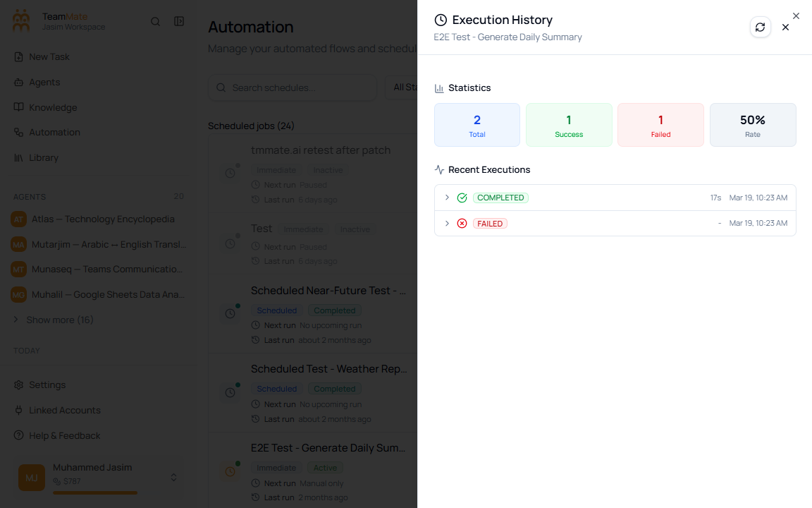The width and height of the screenshot is (812, 508).
Task: Open the Scheduled Test - Weather Report job
Action: tap(329, 369)
